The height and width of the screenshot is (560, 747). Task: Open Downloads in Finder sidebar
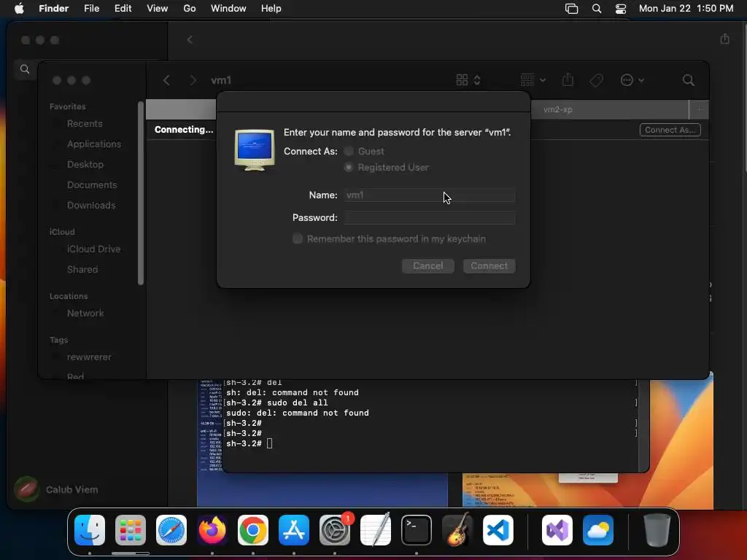point(91,205)
